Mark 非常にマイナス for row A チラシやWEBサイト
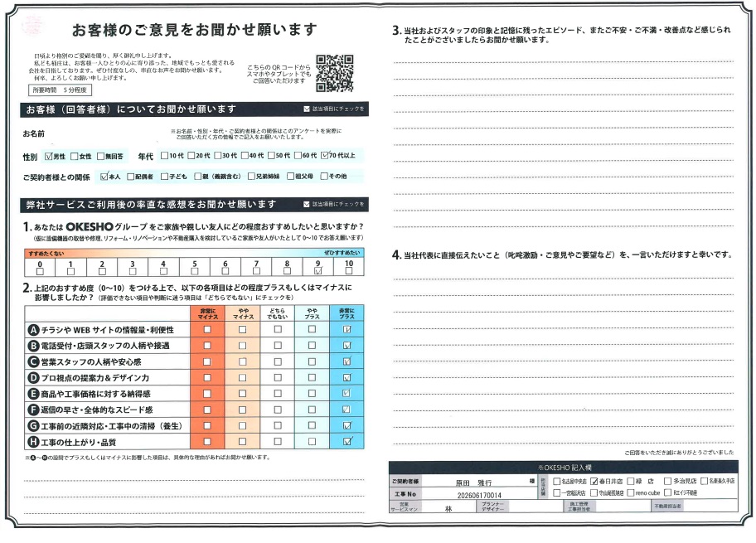 tap(207, 329)
